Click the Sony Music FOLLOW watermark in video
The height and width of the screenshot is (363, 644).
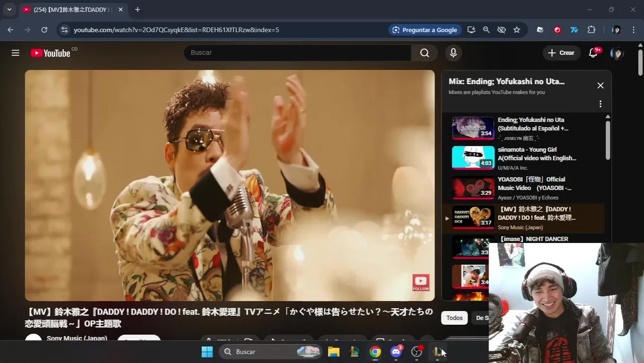421,282
